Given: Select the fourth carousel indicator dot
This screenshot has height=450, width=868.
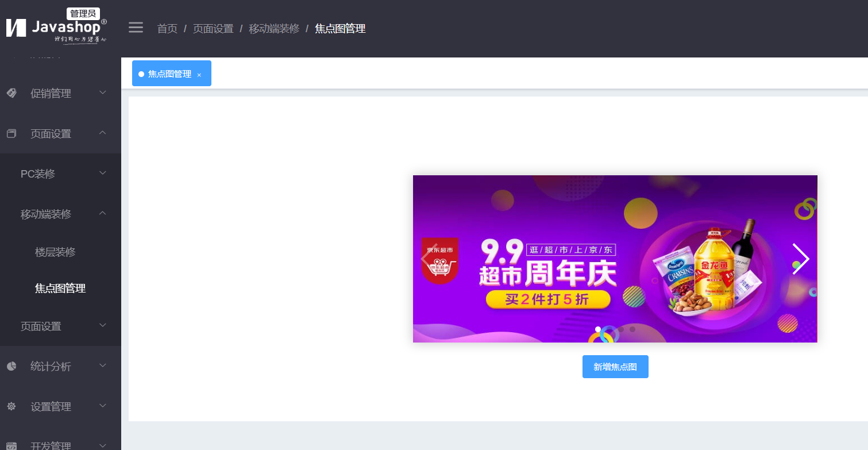Looking at the screenshot, I should click(632, 329).
